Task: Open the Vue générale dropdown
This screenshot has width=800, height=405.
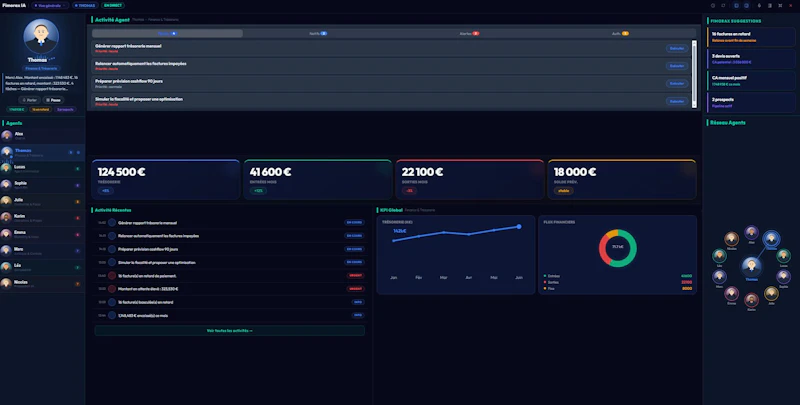Action: point(50,6)
